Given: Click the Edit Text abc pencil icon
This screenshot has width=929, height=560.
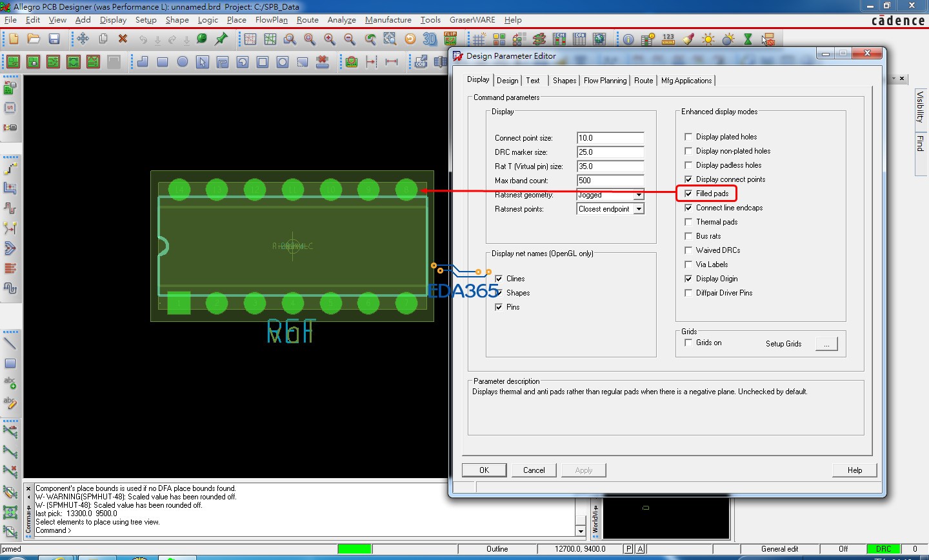Looking at the screenshot, I should pos(10,403).
